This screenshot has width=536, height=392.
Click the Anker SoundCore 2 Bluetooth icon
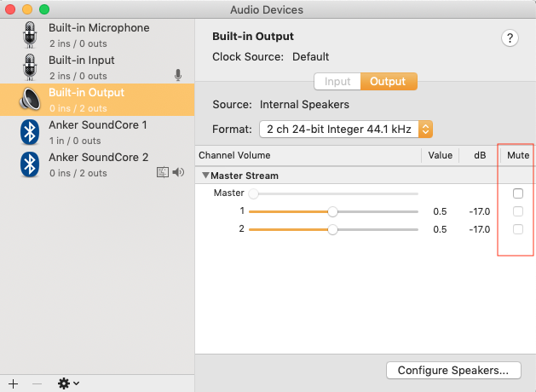32,164
